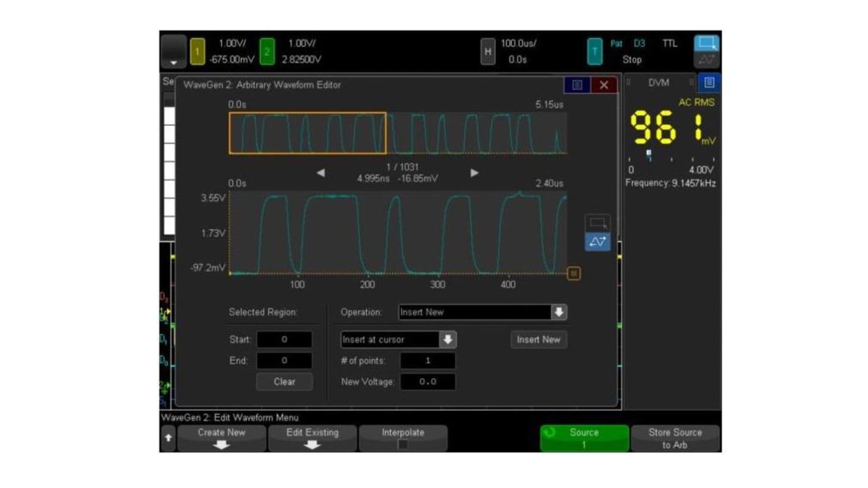The height and width of the screenshot is (488, 868).
Task: Go back with the up arrow softkey
Action: point(169,438)
